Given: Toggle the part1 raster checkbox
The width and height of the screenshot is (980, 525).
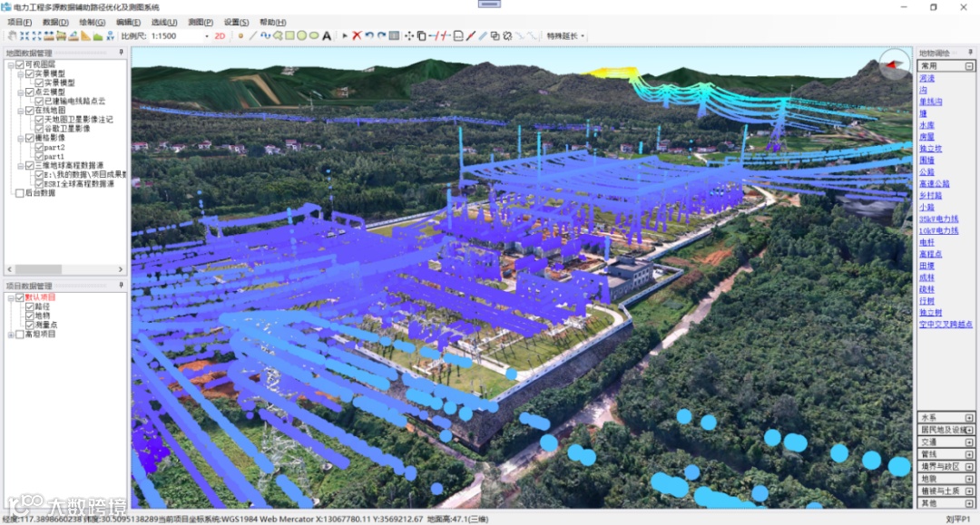Looking at the screenshot, I should point(39,157).
